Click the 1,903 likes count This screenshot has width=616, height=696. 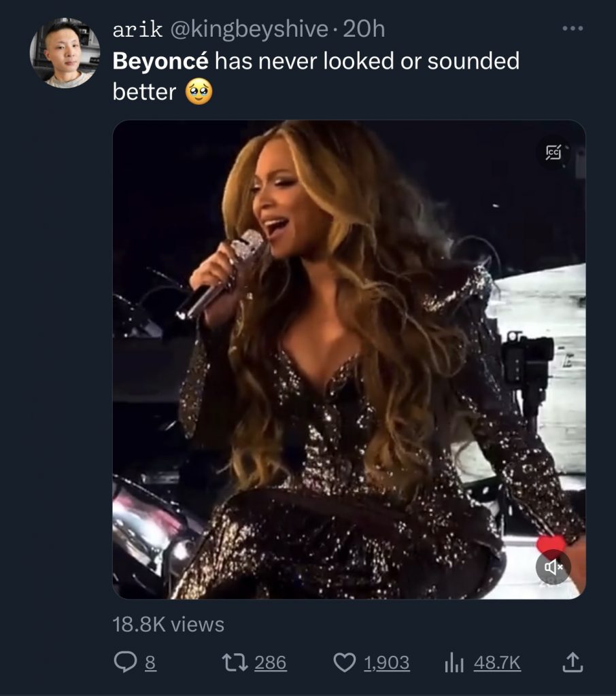386,662
